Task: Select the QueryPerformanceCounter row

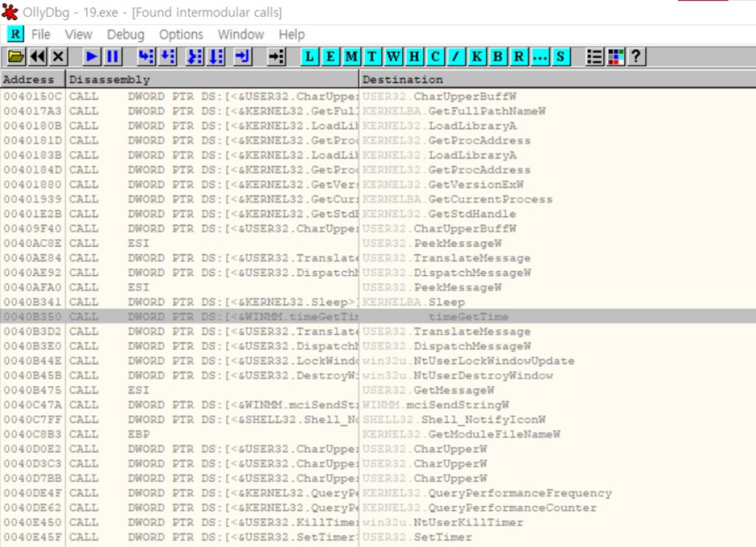Action: click(378, 508)
